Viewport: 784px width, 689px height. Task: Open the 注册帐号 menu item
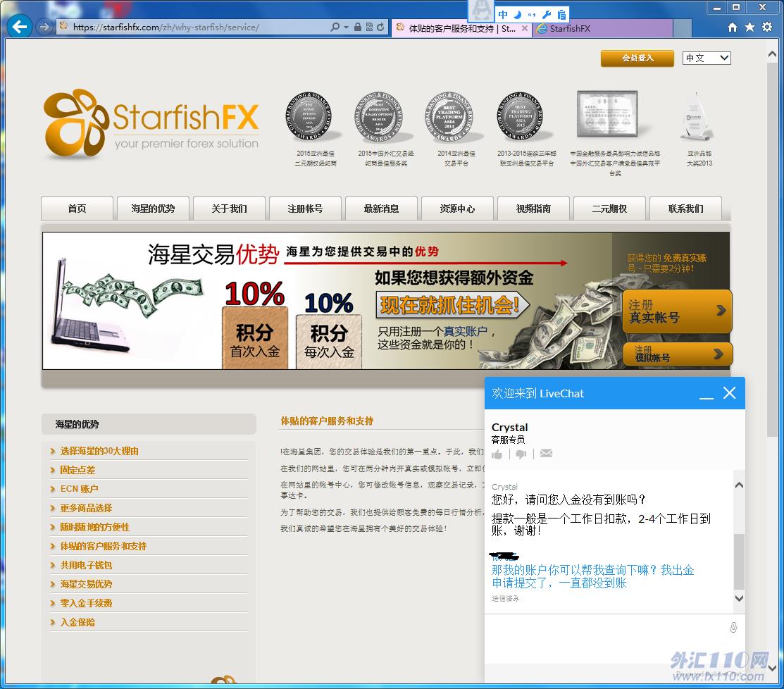coord(305,209)
